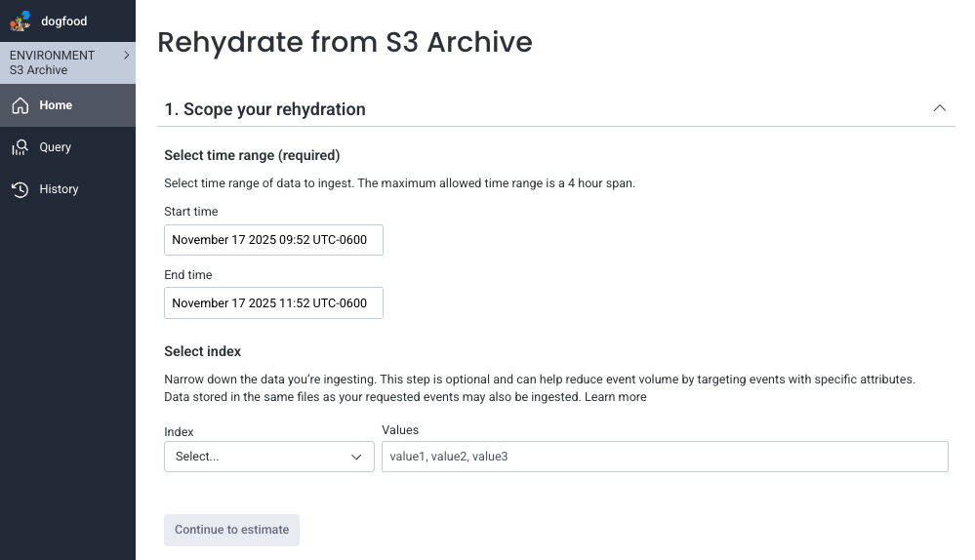Click the Index dropdown's down arrow
975x560 pixels.
(x=356, y=457)
